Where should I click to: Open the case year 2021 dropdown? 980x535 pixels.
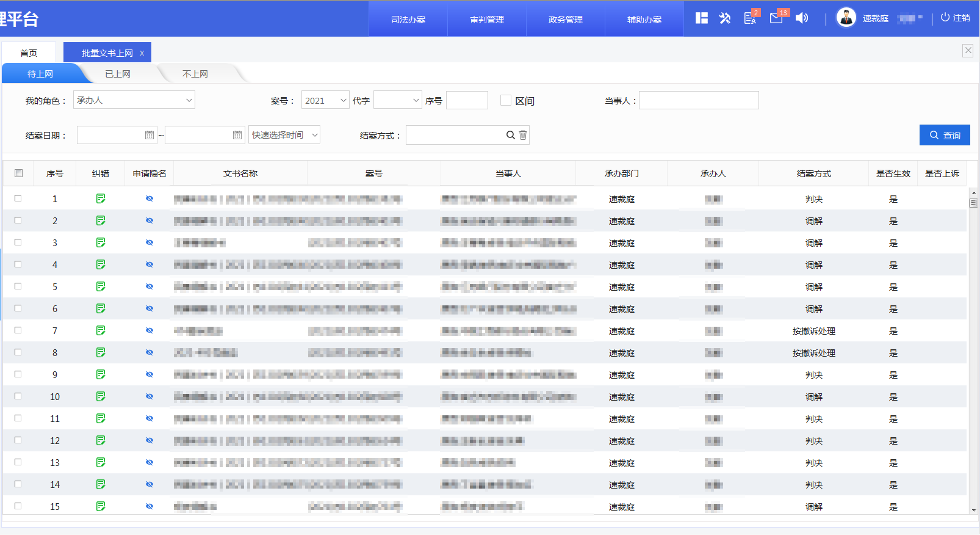coord(325,101)
